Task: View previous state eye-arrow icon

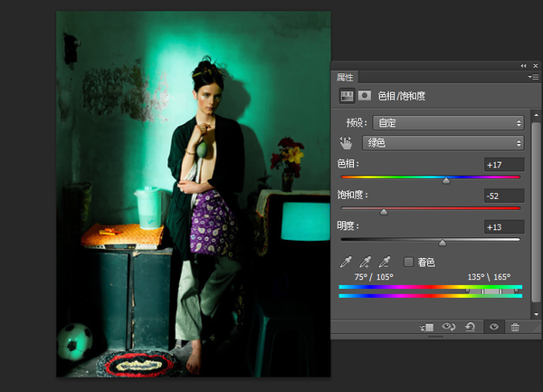Action: pyautogui.click(x=449, y=327)
